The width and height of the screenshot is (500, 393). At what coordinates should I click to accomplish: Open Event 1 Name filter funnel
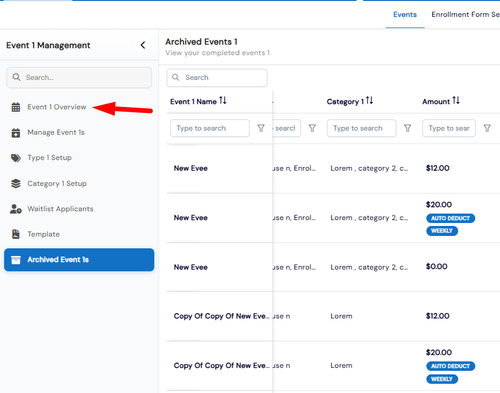click(261, 128)
